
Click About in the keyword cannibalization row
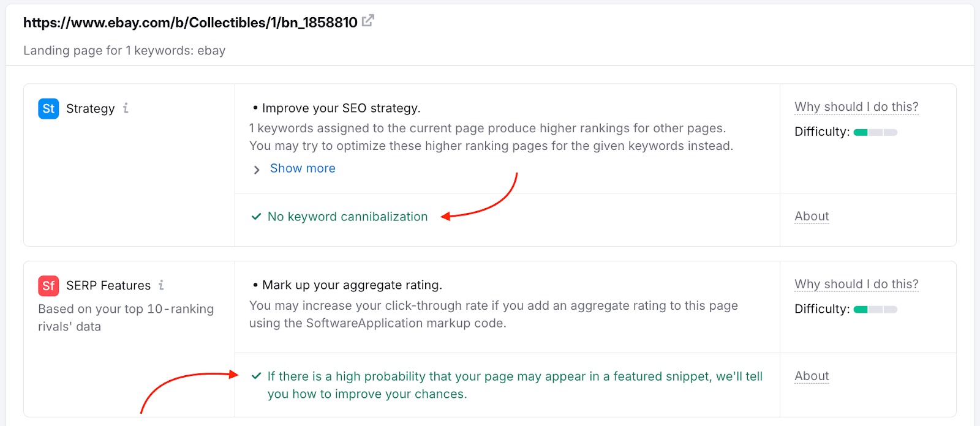tap(812, 217)
